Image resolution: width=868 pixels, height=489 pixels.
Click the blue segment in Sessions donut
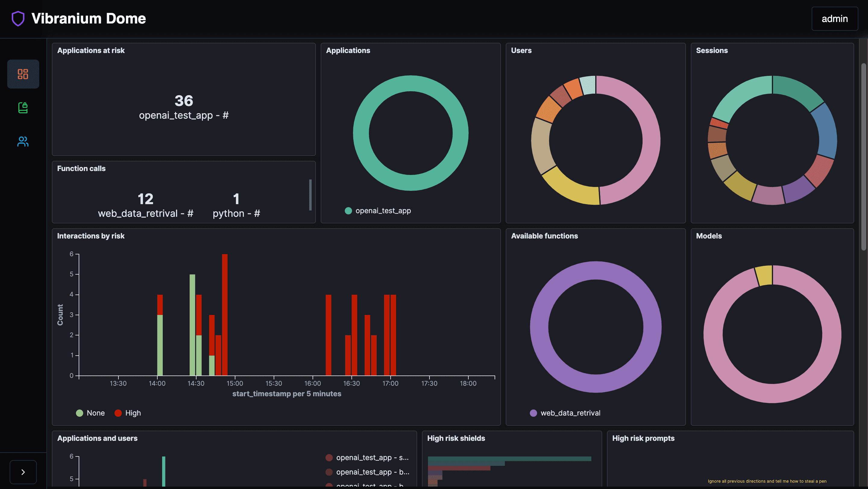tap(826, 131)
